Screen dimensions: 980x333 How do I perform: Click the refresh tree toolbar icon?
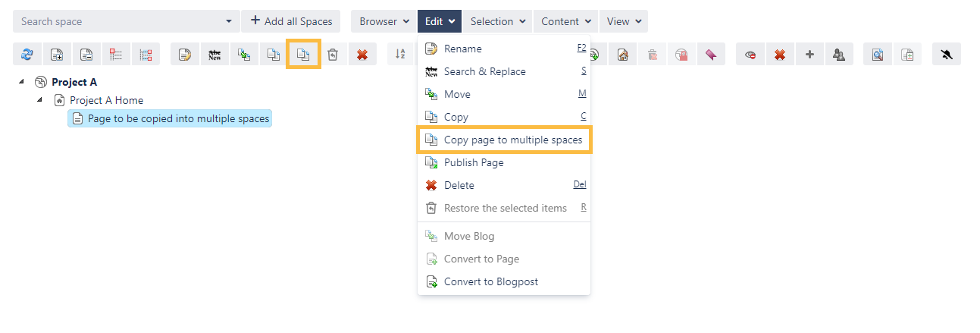click(x=27, y=55)
